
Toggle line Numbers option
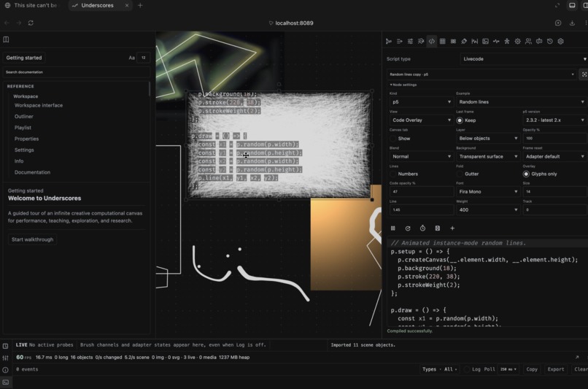tap(392, 174)
